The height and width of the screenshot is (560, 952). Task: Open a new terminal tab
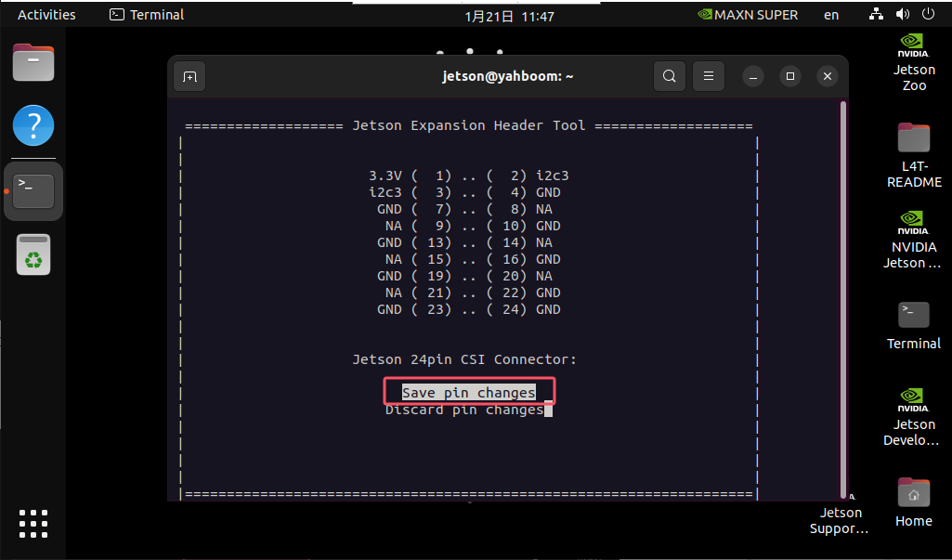(x=189, y=76)
